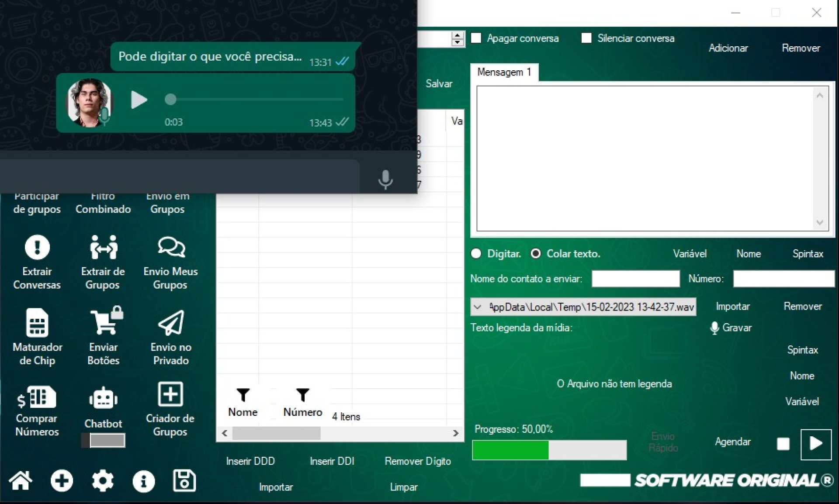Filter the list by Nome
Viewport: 839px width, 504px height.
tap(243, 395)
